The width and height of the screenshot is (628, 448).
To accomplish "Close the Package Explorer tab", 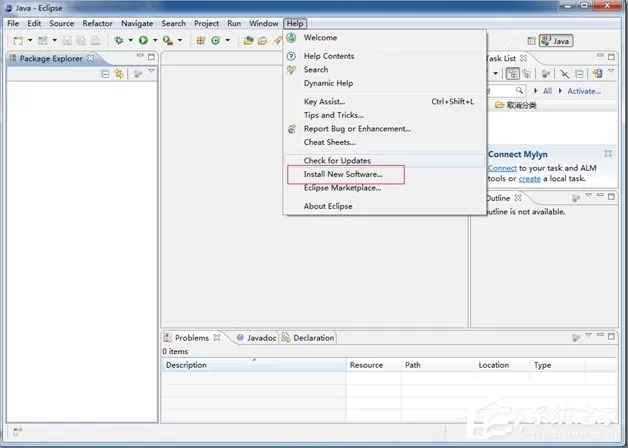I will click(91, 58).
